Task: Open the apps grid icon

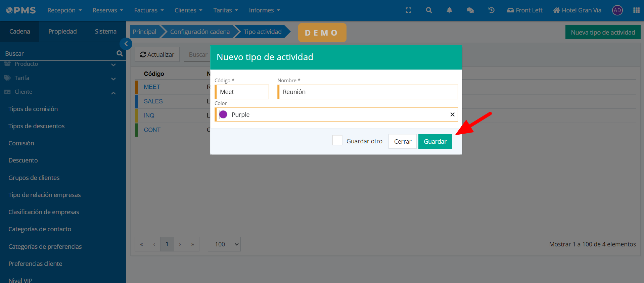Action: (x=636, y=10)
